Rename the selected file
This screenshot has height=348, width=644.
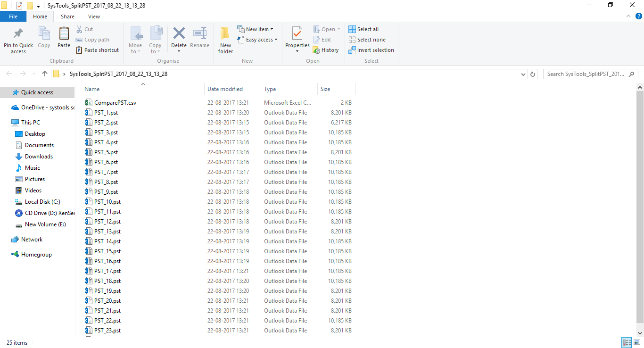point(199,38)
